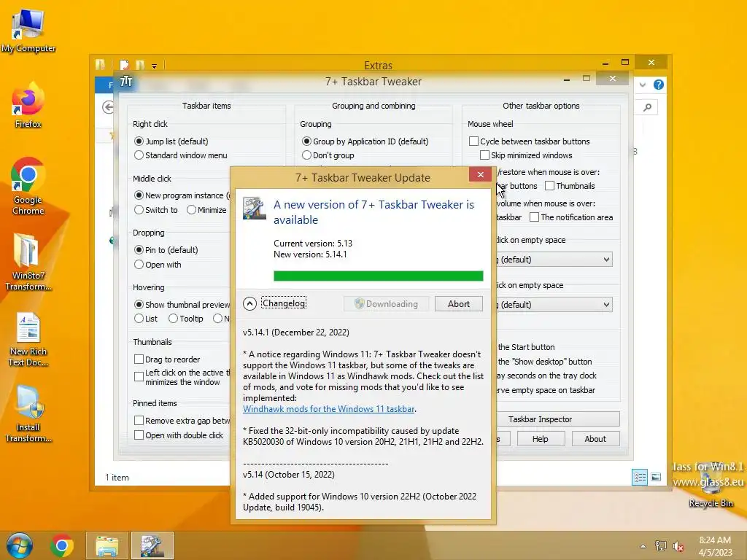Click the Abort button

458,304
